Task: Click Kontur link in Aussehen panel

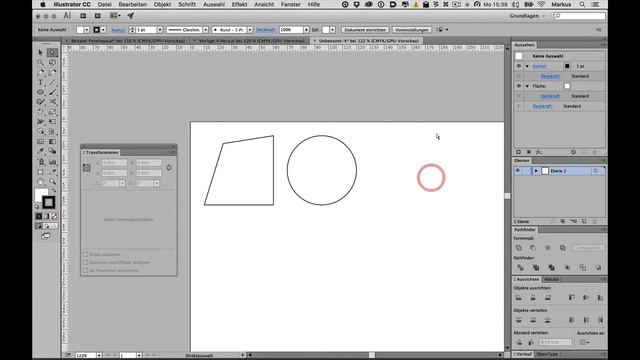Action: click(539, 66)
